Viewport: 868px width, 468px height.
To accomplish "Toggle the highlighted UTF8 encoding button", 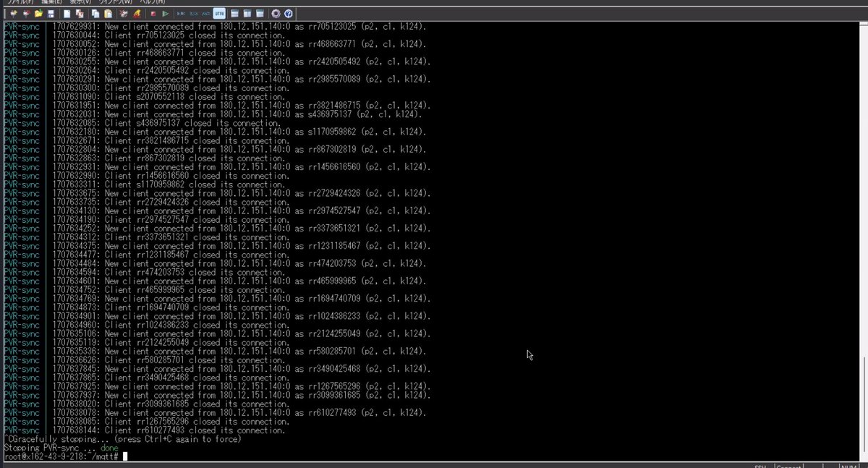I will click(219, 14).
